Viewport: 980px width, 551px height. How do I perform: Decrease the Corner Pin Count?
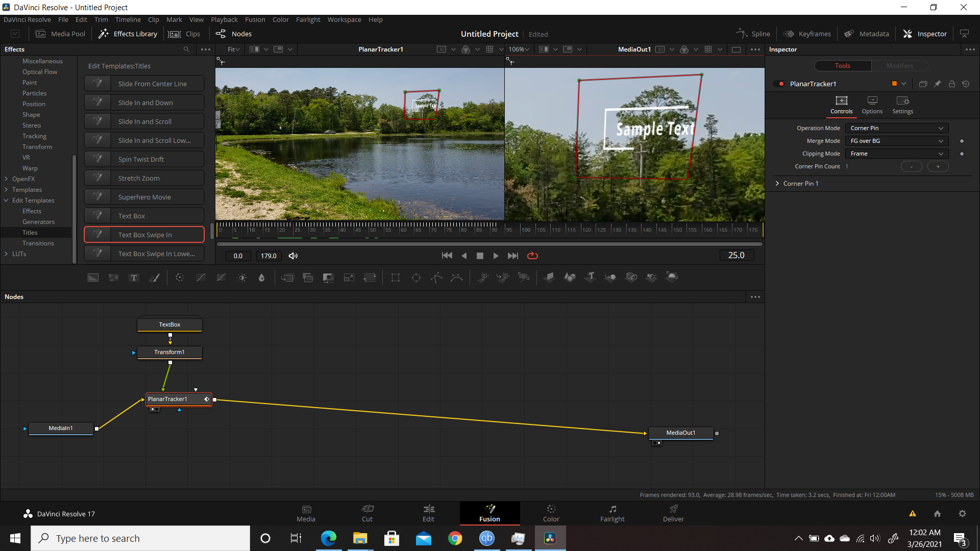pyautogui.click(x=912, y=167)
